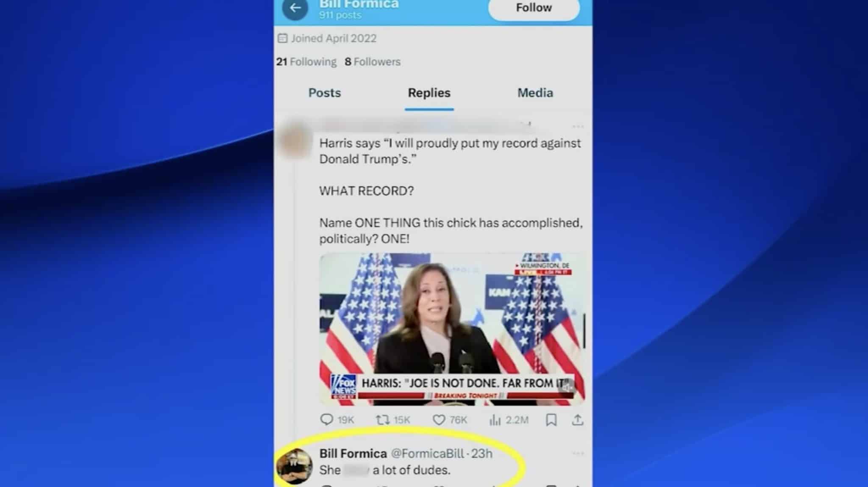The image size is (868, 487).
Task: Open the @FormicaBill handle link
Action: [427, 454]
